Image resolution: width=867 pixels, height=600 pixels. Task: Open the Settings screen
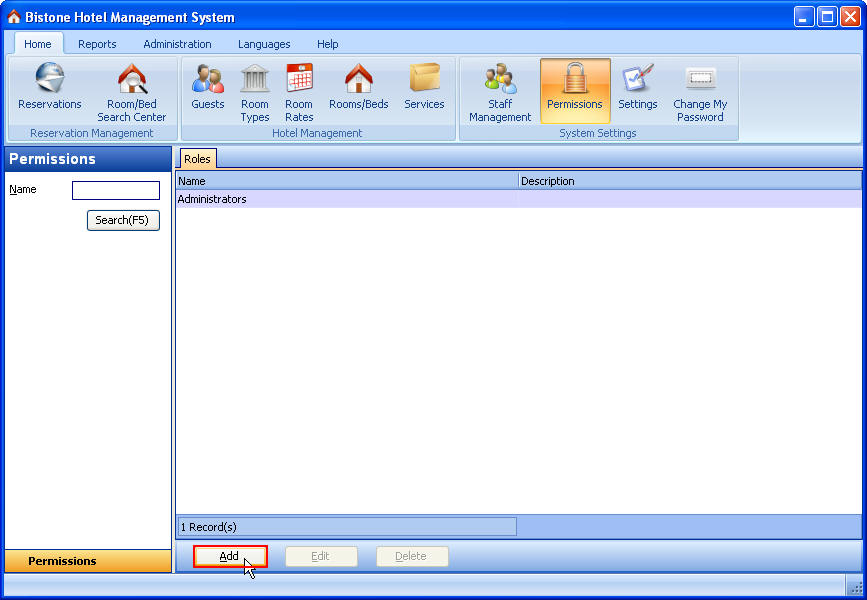637,90
